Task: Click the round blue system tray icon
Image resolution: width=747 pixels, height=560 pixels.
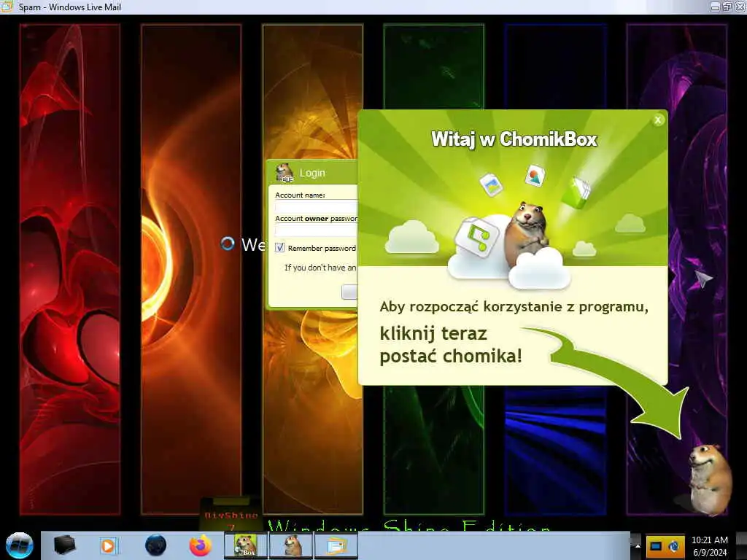Action: 675,545
